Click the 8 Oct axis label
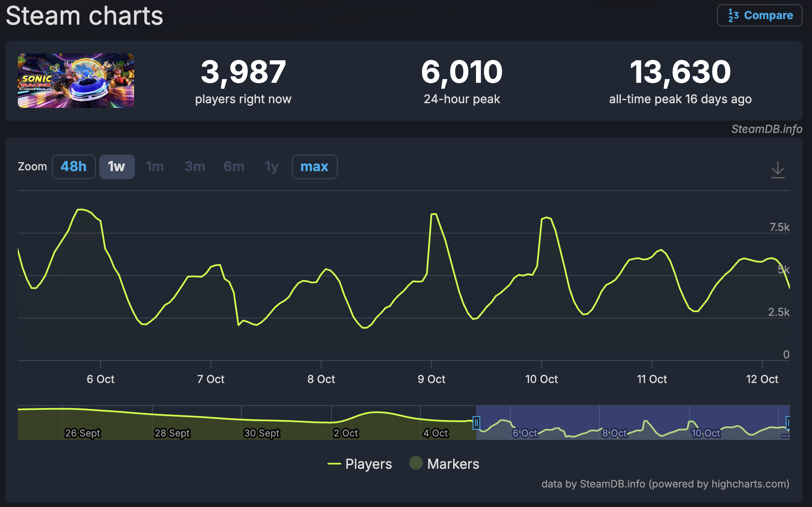Image resolution: width=812 pixels, height=507 pixels. click(x=321, y=379)
